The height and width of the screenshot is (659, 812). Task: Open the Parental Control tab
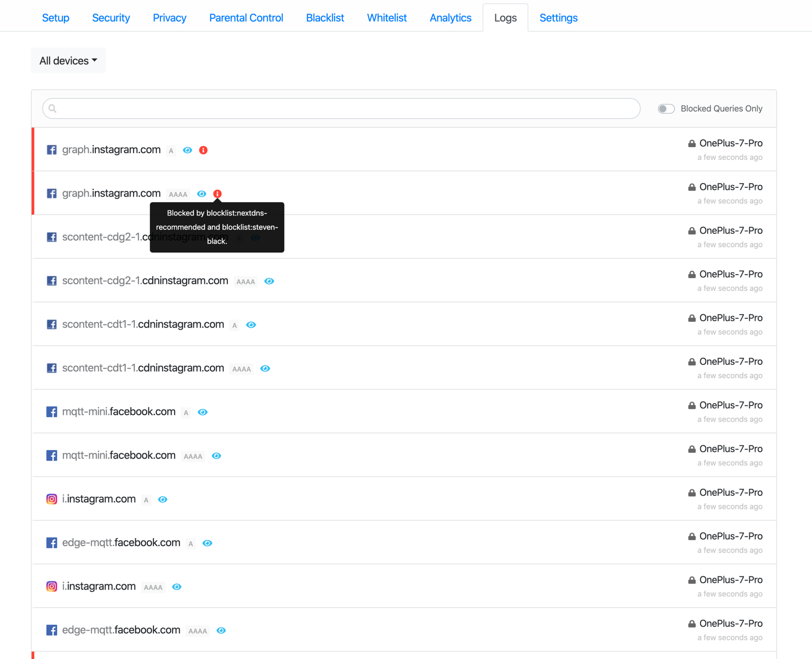246,18
